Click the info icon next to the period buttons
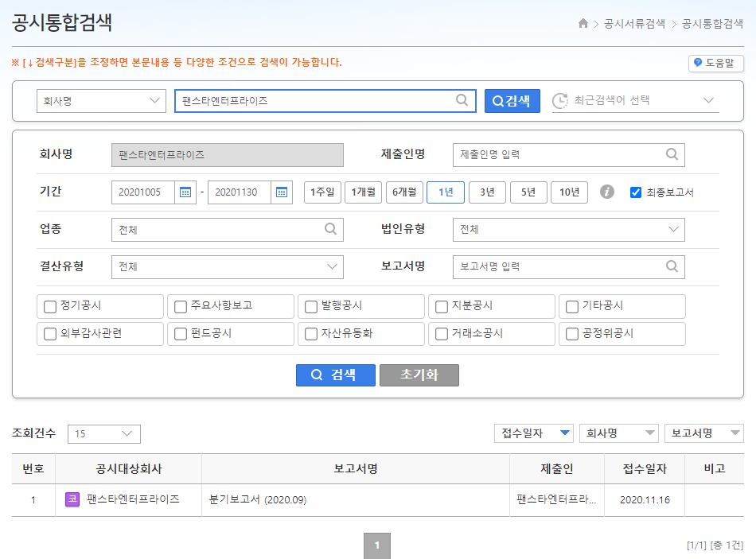Image resolution: width=756 pixels, height=559 pixels. click(x=607, y=192)
